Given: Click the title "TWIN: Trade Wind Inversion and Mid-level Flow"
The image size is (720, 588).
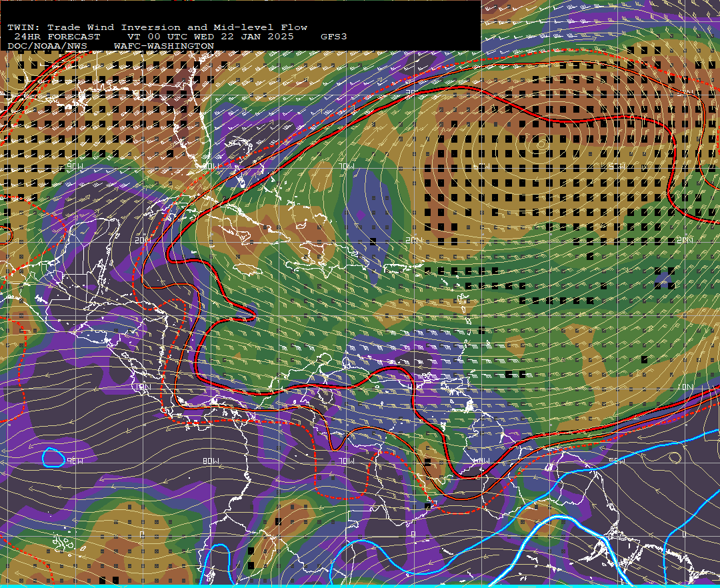Looking at the screenshot, I should (x=157, y=27).
